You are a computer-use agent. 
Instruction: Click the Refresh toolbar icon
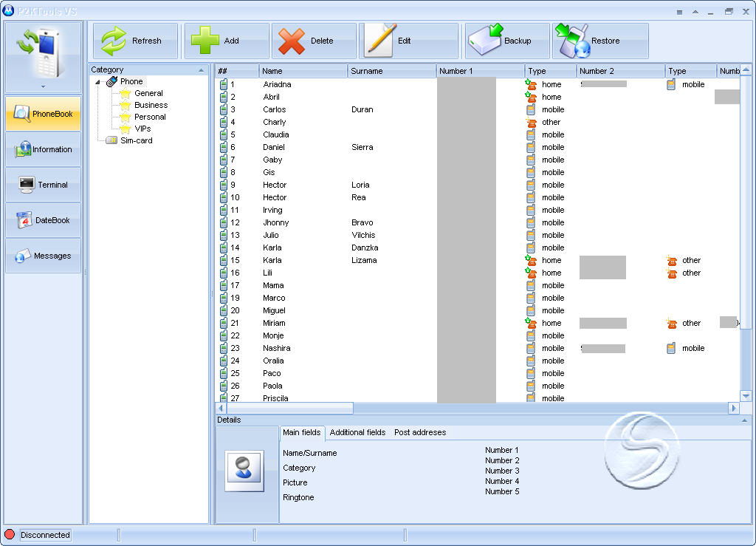[x=114, y=41]
